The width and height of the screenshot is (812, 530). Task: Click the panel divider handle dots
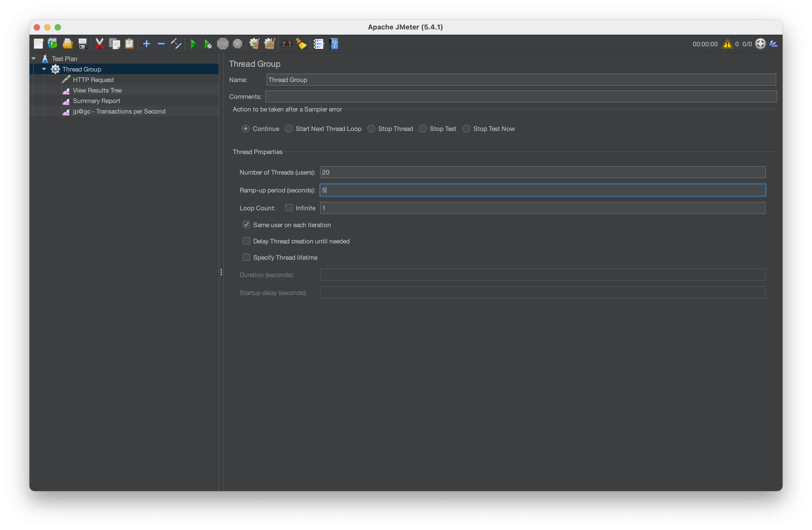coord(221,272)
